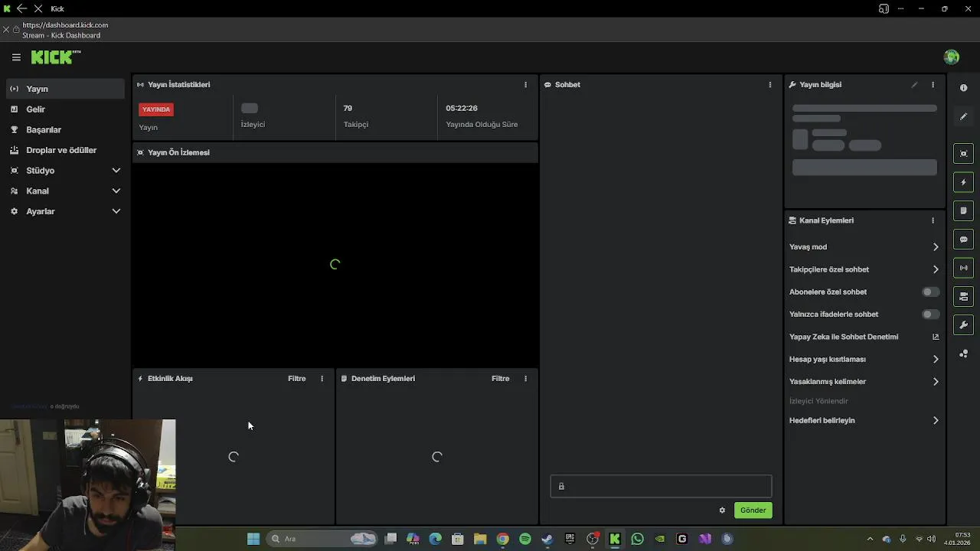Click the info icon in right sidebar
Screen dimensions: 980x551
(x=964, y=88)
